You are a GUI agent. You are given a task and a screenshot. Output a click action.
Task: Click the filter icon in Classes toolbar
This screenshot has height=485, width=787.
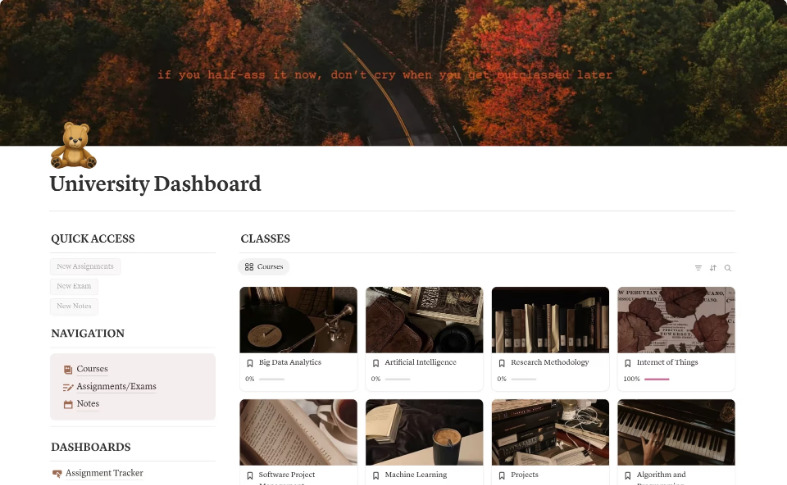(698, 268)
